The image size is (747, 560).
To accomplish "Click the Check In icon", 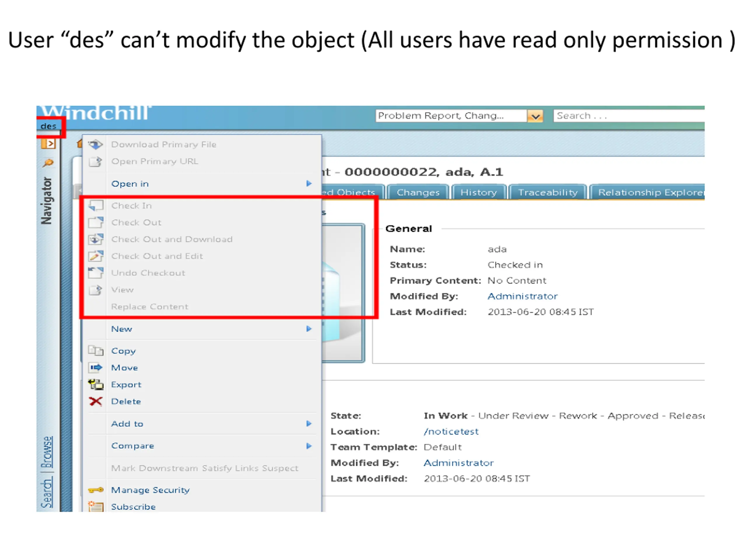I will (x=96, y=206).
